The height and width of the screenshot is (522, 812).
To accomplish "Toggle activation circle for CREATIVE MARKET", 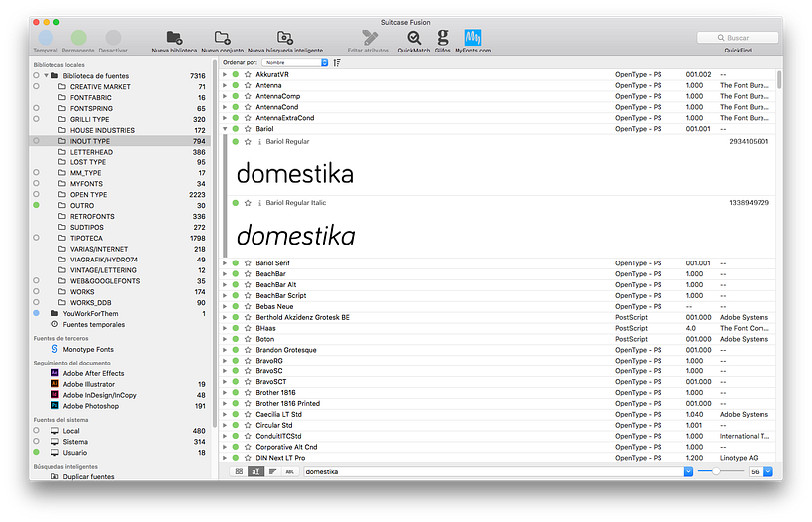I will click(36, 86).
